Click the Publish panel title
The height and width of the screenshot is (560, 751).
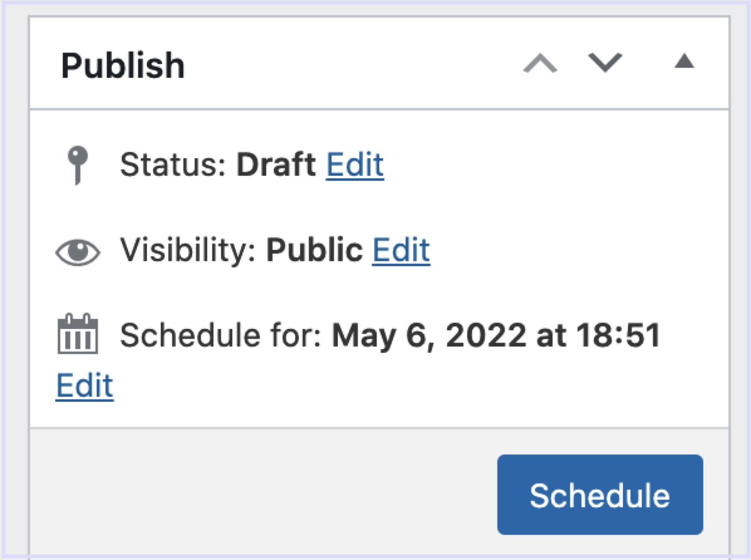pos(123,65)
